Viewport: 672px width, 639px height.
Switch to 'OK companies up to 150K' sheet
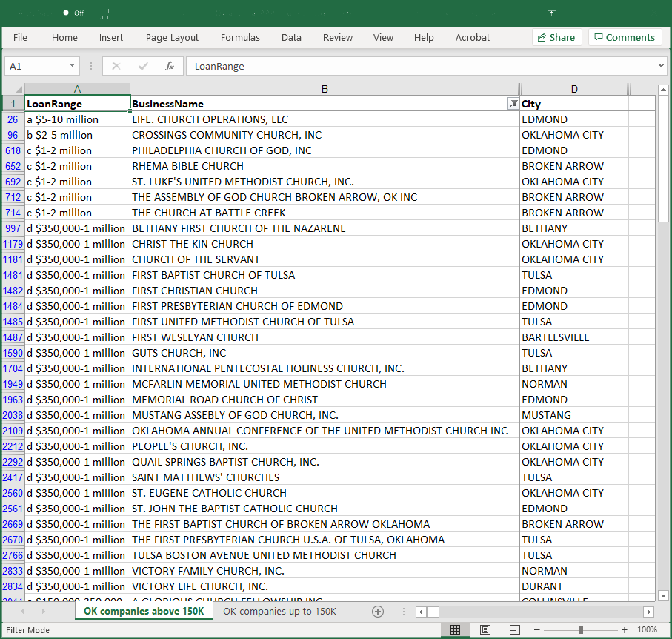tap(279, 611)
